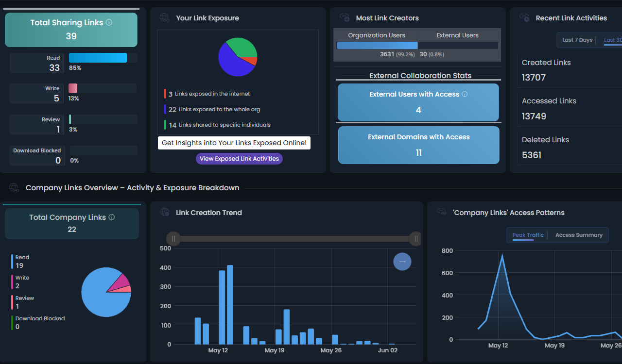Open the External Domains with Access card
The image size is (622, 364).
tap(418, 145)
